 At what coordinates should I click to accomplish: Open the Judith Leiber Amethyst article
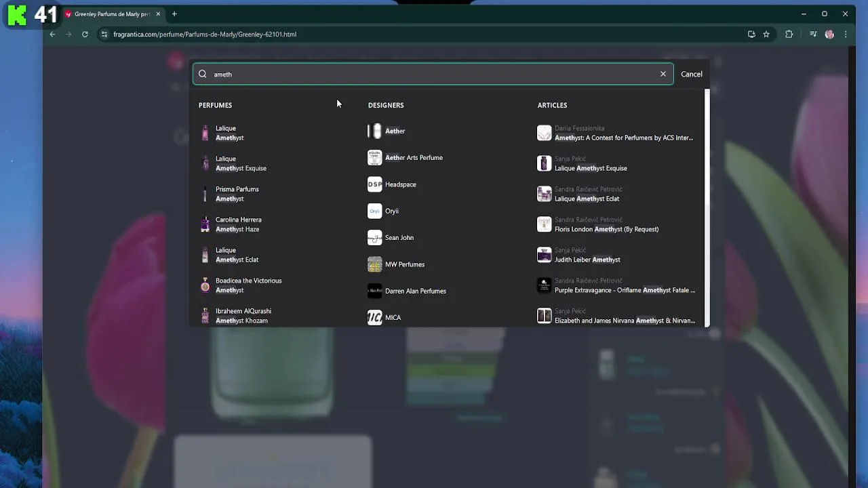pyautogui.click(x=616, y=255)
